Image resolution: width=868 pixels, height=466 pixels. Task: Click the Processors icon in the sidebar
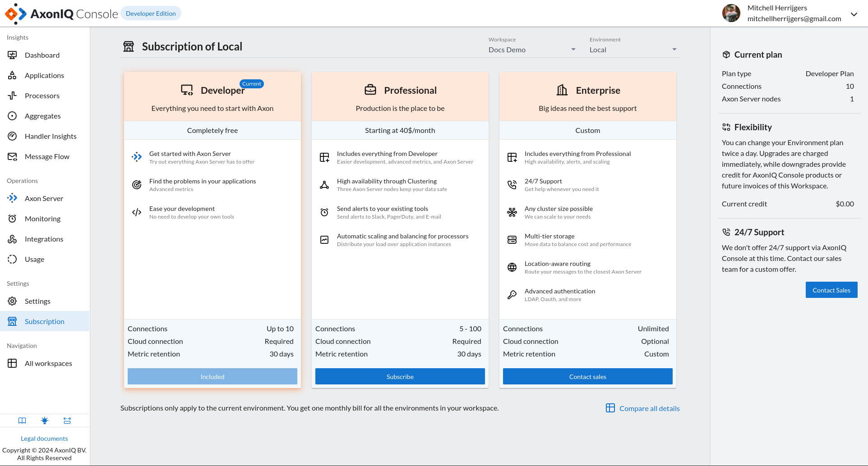[12, 96]
